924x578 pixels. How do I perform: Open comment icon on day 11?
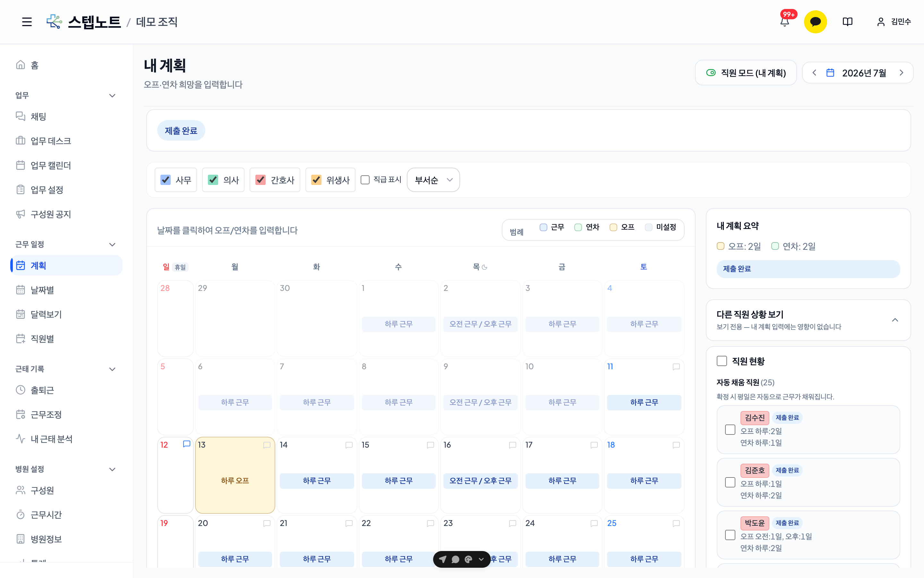tap(676, 367)
